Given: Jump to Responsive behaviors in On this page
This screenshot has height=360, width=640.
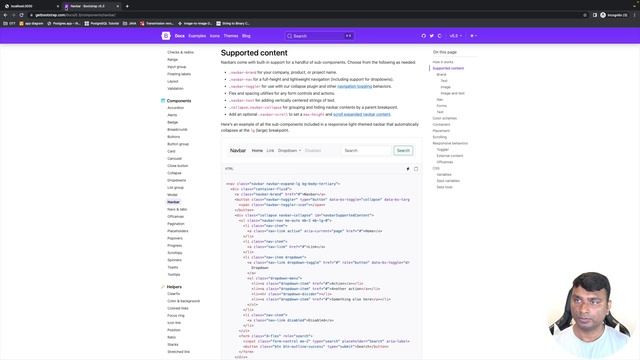Looking at the screenshot, I should point(450,143).
